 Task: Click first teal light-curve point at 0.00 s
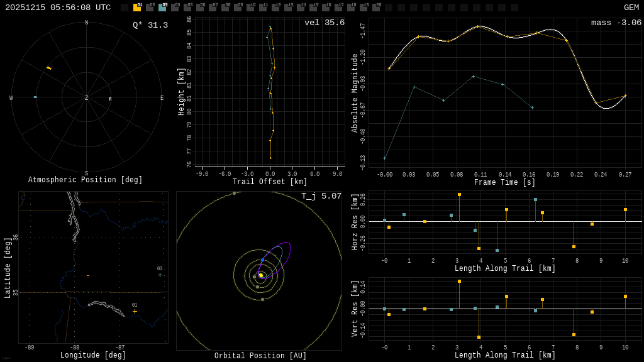pyautogui.click(x=384, y=158)
